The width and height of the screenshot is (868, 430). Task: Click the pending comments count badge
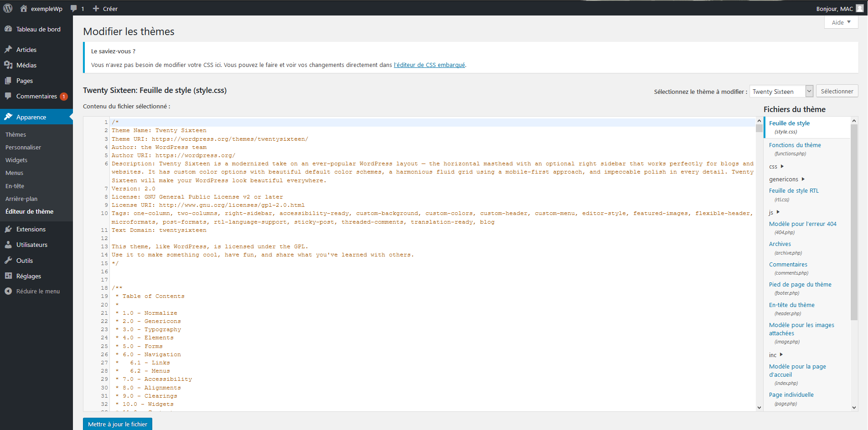[64, 96]
